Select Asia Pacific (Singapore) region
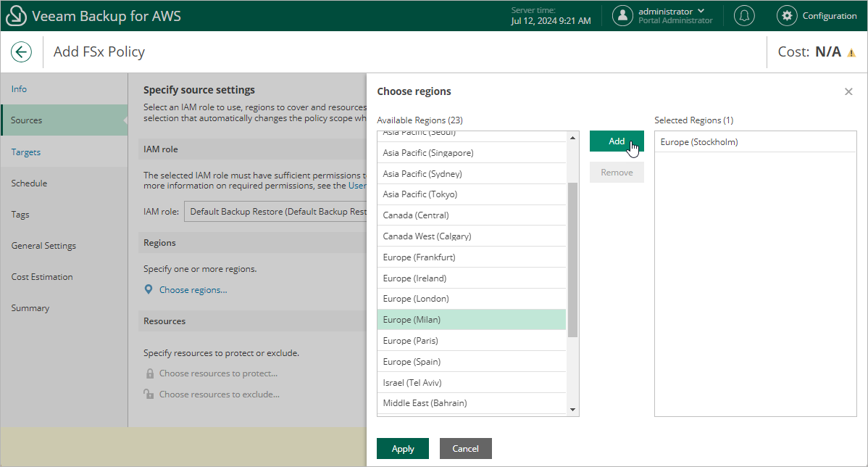The image size is (868, 467). [x=472, y=153]
